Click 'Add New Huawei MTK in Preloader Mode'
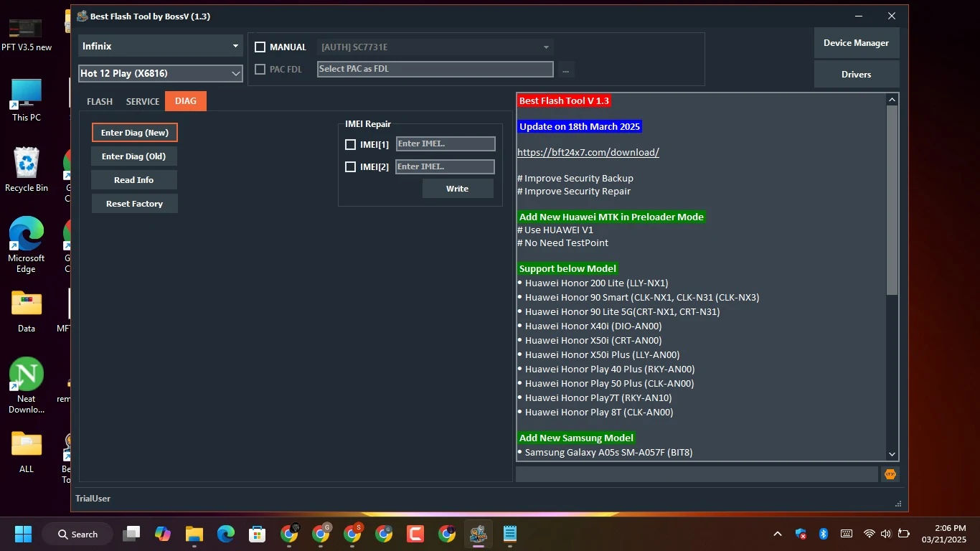This screenshot has width=980, height=551. [x=611, y=217]
